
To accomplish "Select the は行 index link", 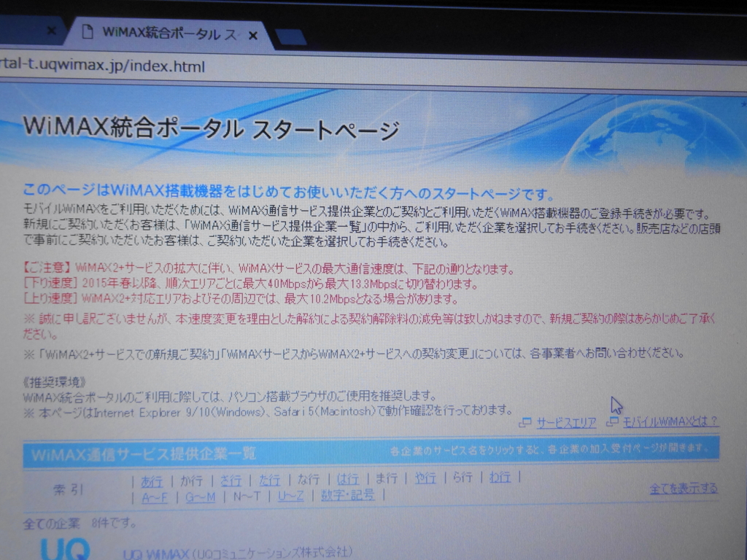I will click(x=348, y=478).
